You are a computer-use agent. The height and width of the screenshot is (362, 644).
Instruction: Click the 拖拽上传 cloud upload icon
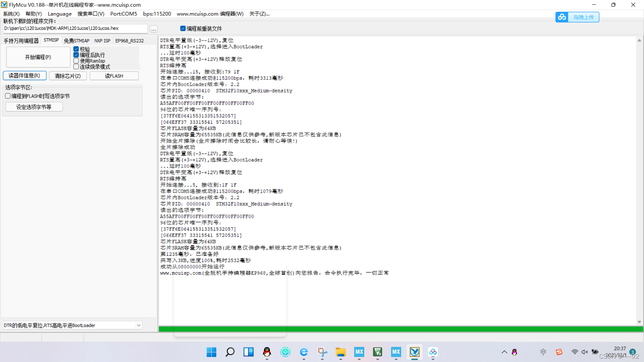click(x=562, y=17)
